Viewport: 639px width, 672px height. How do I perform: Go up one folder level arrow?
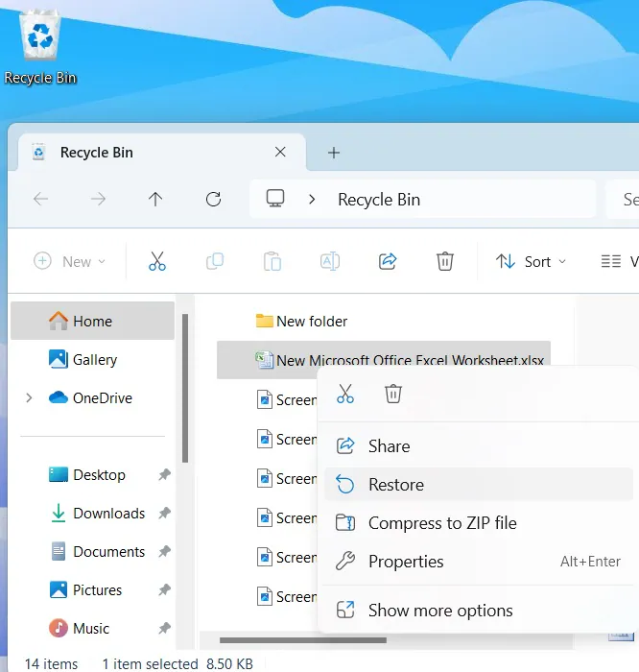tap(155, 200)
